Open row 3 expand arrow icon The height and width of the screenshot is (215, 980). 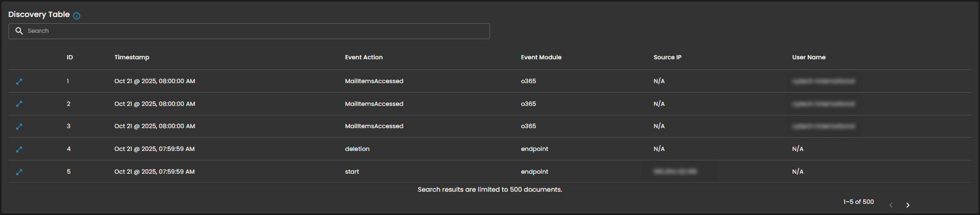click(x=19, y=127)
